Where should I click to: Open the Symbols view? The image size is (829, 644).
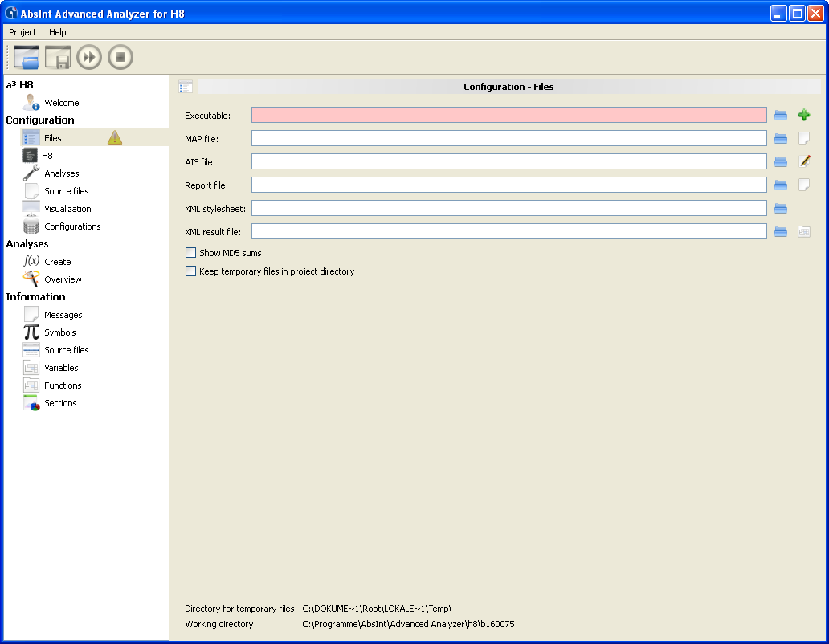pos(60,332)
